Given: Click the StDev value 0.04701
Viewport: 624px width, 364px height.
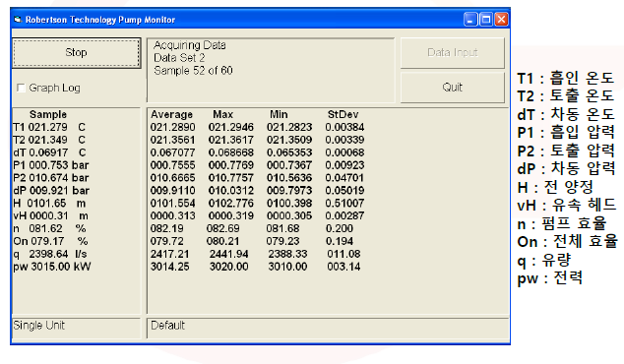Looking at the screenshot, I should click(x=344, y=178).
